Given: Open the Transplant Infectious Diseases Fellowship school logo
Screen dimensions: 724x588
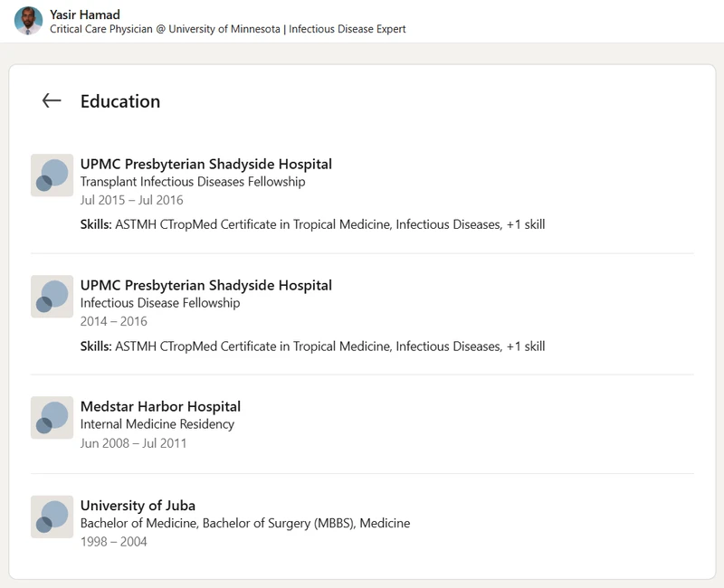Looking at the screenshot, I should 52,175.
